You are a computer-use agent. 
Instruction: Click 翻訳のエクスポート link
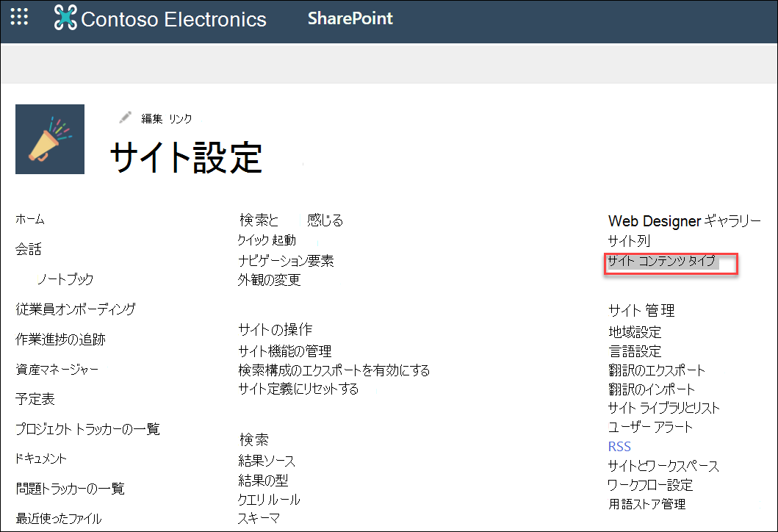tap(657, 370)
